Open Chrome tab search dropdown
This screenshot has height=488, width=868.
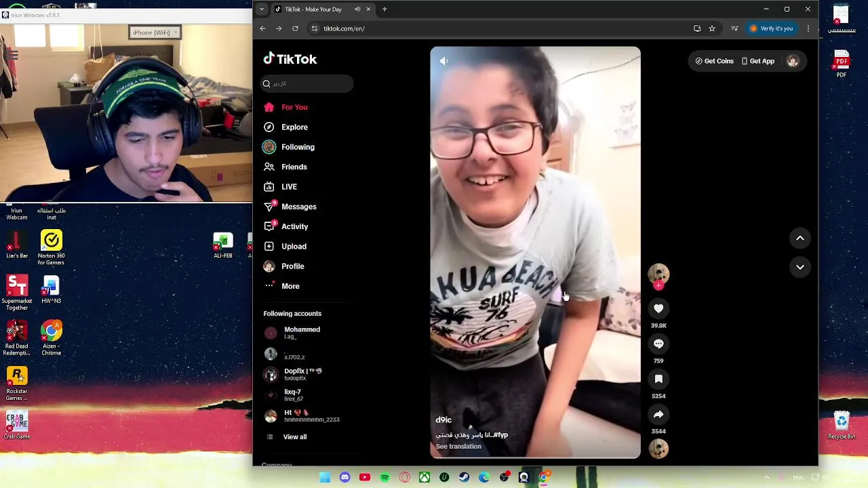(262, 9)
